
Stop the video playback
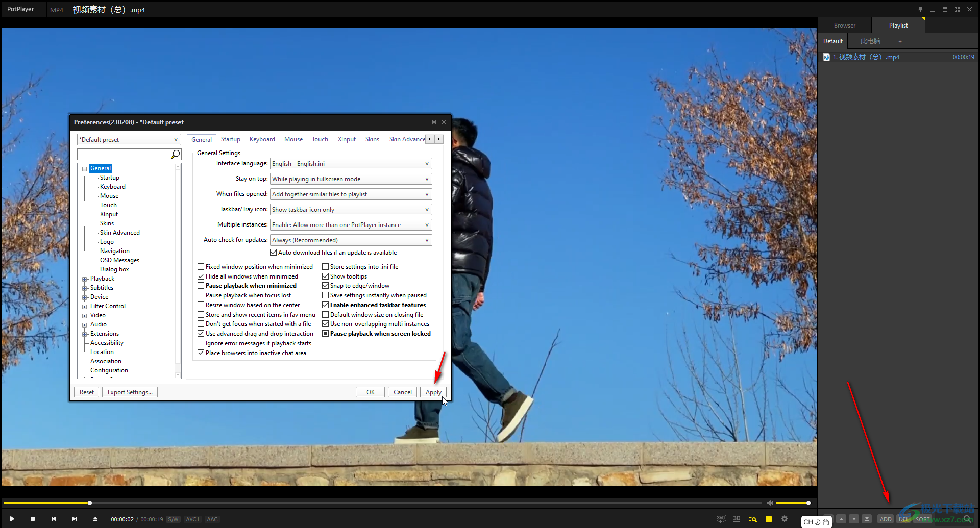pos(33,519)
